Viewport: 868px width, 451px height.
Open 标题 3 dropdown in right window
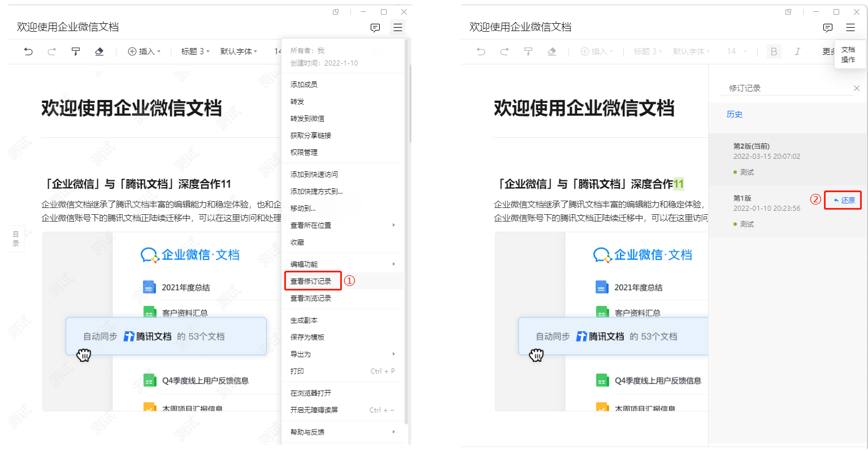pos(648,51)
